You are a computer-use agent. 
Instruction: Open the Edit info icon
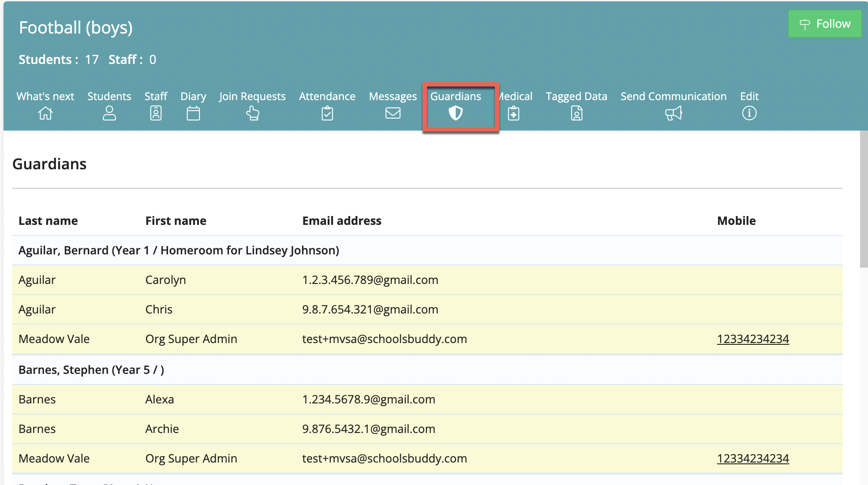(x=749, y=113)
